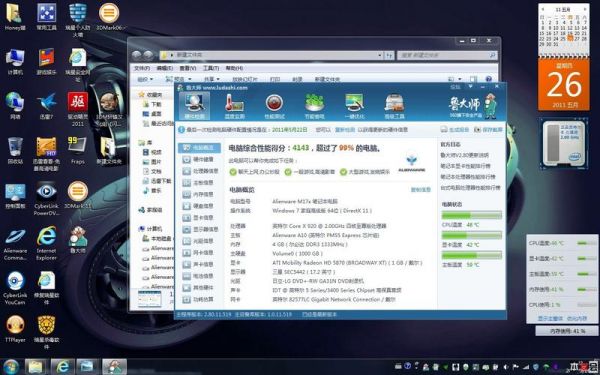
Task: Open the 硬件检测 hardware detection tab in Ludashi
Action: point(194,106)
